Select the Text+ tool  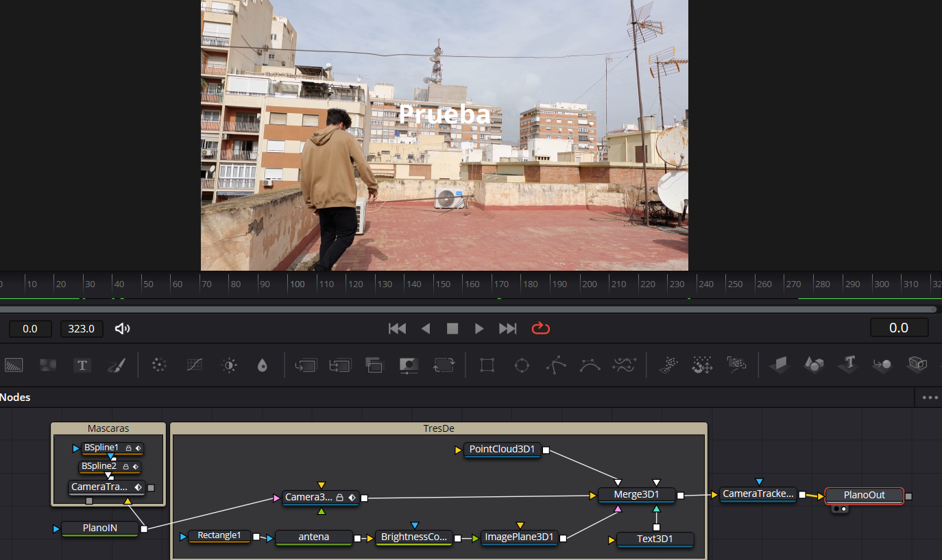[x=82, y=365]
